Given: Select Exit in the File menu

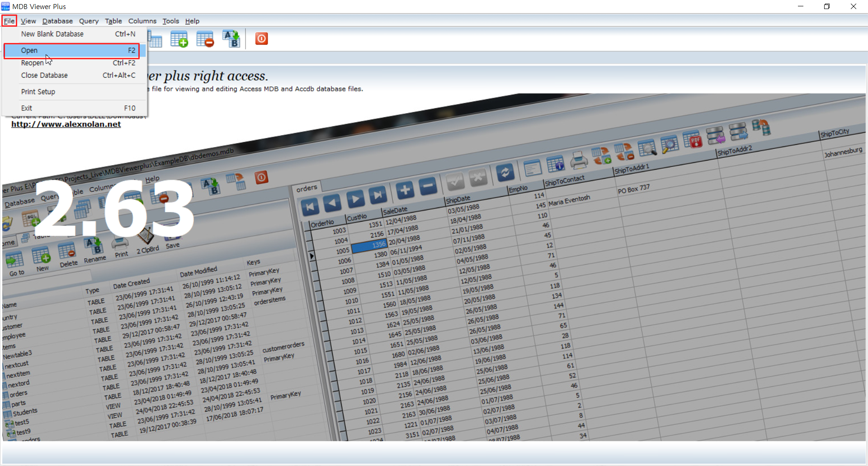Looking at the screenshot, I should [x=75, y=108].
